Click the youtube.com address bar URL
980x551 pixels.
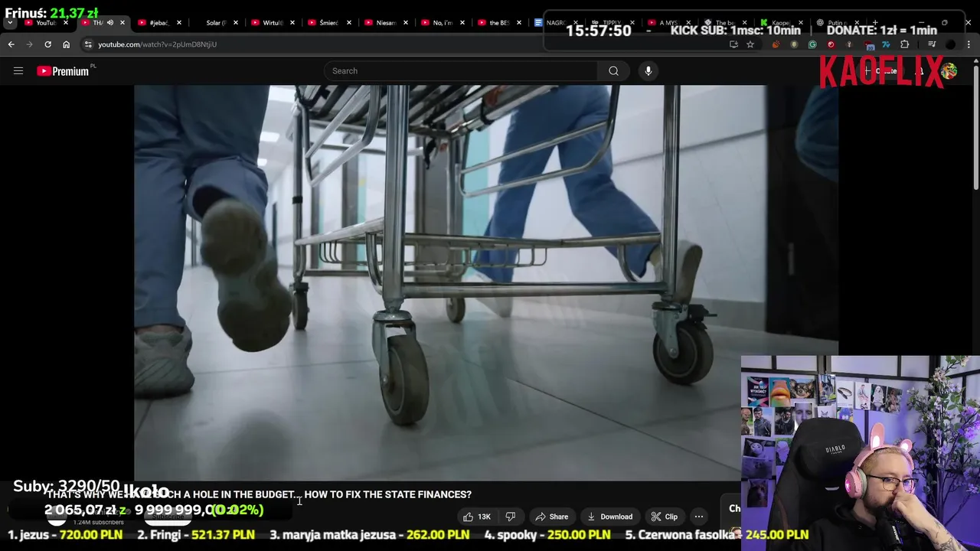pos(157,44)
